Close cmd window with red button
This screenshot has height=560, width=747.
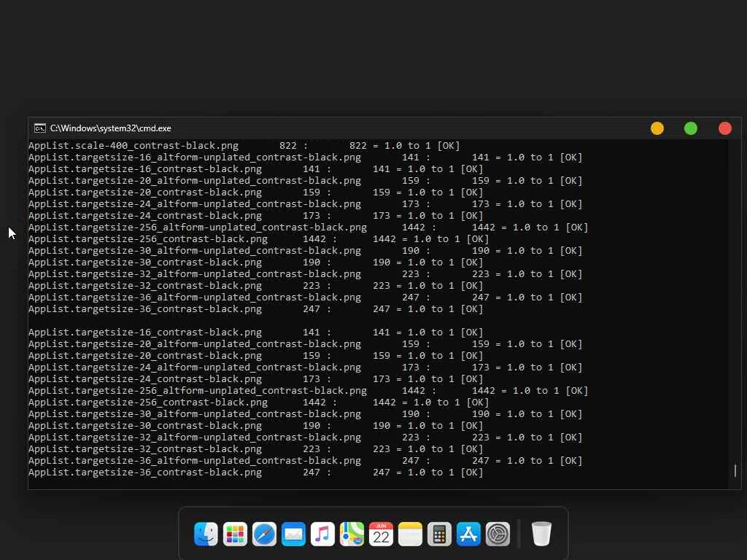pyautogui.click(x=725, y=128)
